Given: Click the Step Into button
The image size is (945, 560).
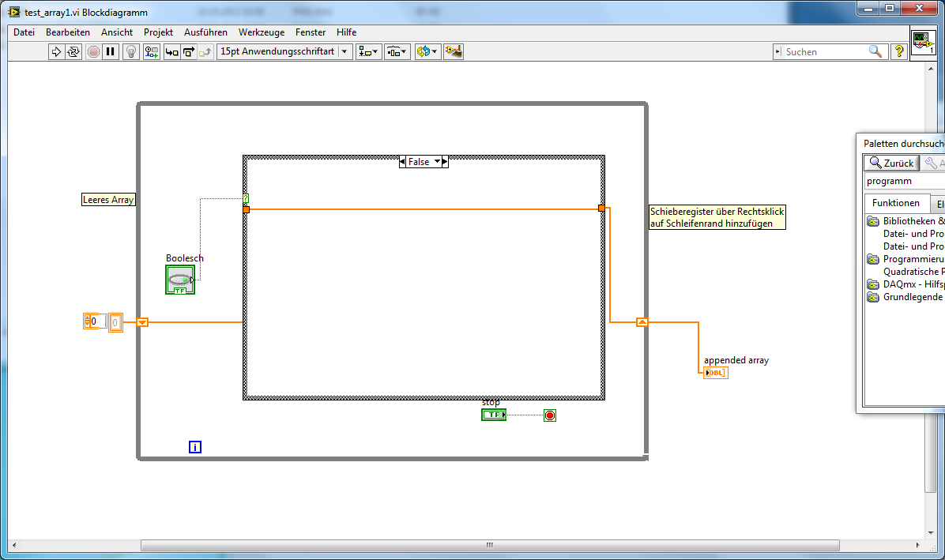Looking at the screenshot, I should pos(171,52).
